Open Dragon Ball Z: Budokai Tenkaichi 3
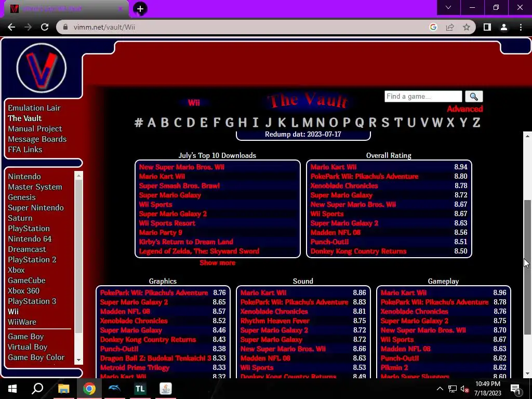 (156, 358)
